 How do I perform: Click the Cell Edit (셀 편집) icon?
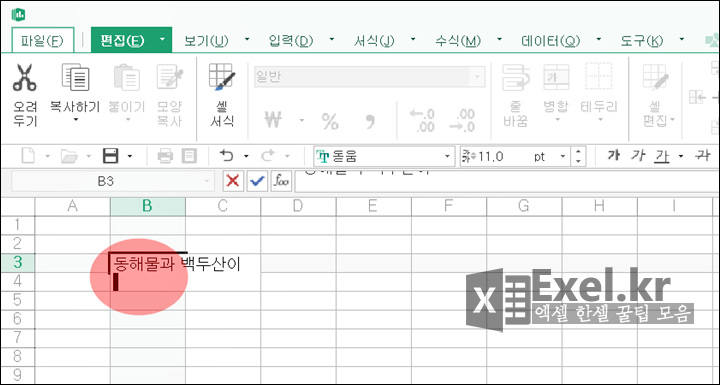pos(656,77)
